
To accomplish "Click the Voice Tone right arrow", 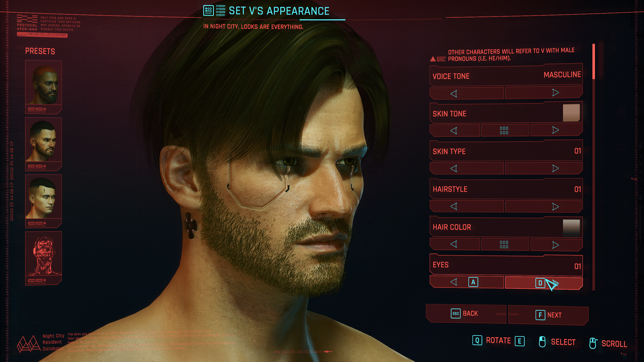I will coord(544,93).
